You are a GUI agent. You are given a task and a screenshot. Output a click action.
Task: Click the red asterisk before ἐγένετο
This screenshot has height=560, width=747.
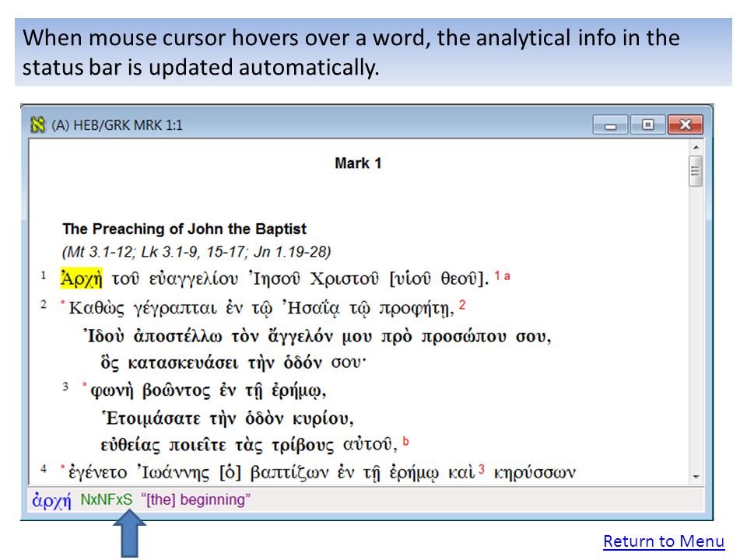[62, 467]
